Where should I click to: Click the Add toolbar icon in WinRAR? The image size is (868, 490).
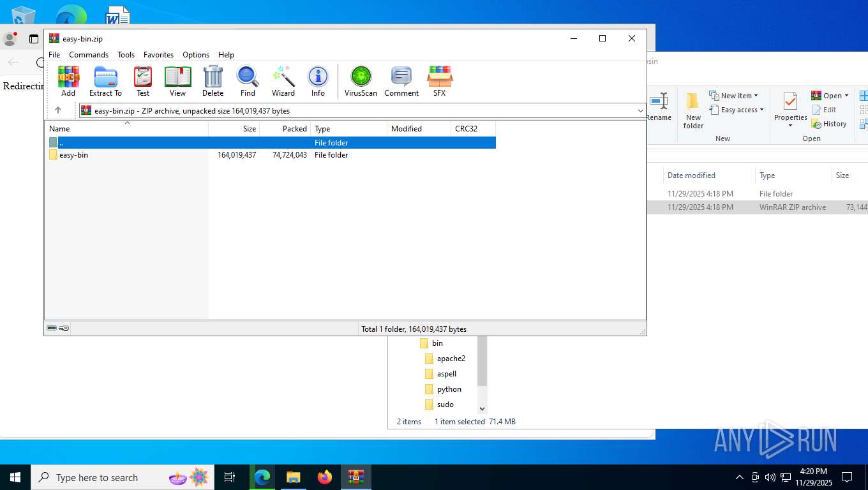pyautogui.click(x=68, y=81)
